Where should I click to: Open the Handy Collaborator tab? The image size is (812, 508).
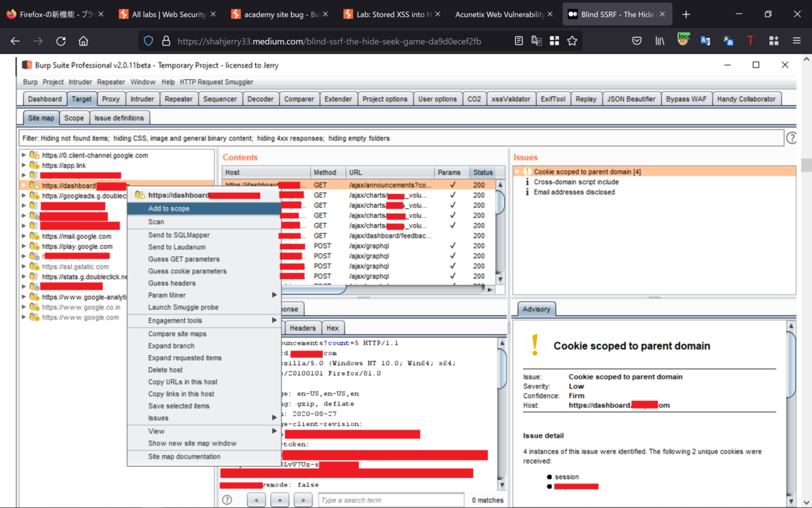(x=746, y=99)
